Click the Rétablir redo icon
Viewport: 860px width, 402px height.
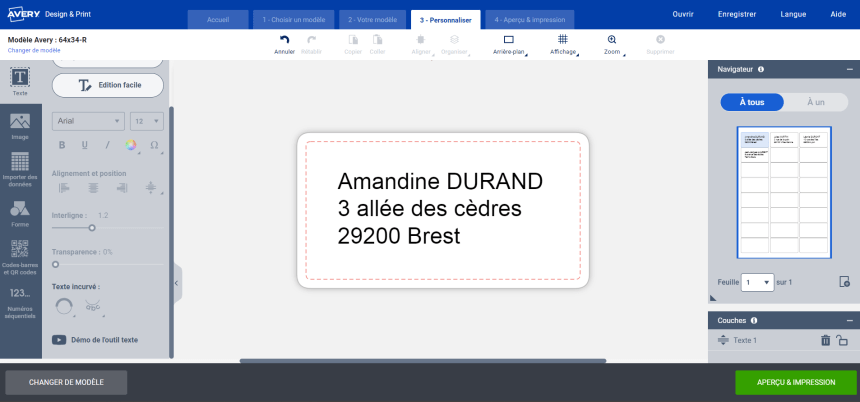click(x=311, y=40)
